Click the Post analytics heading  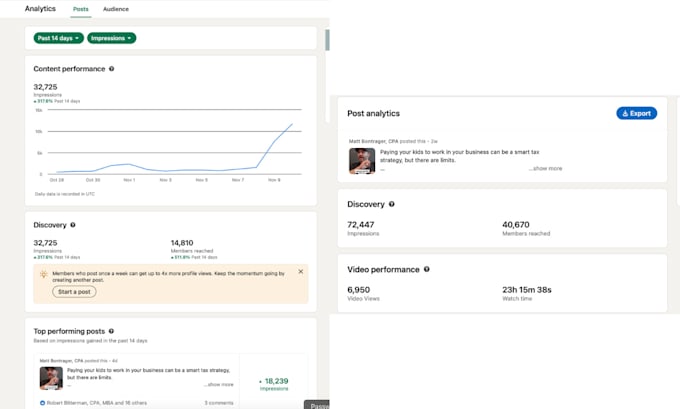[x=373, y=113]
